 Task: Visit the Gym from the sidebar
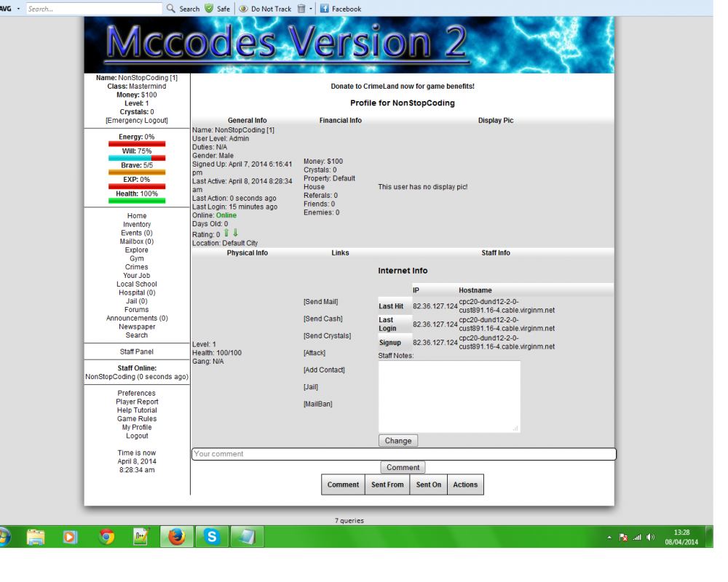[136, 258]
